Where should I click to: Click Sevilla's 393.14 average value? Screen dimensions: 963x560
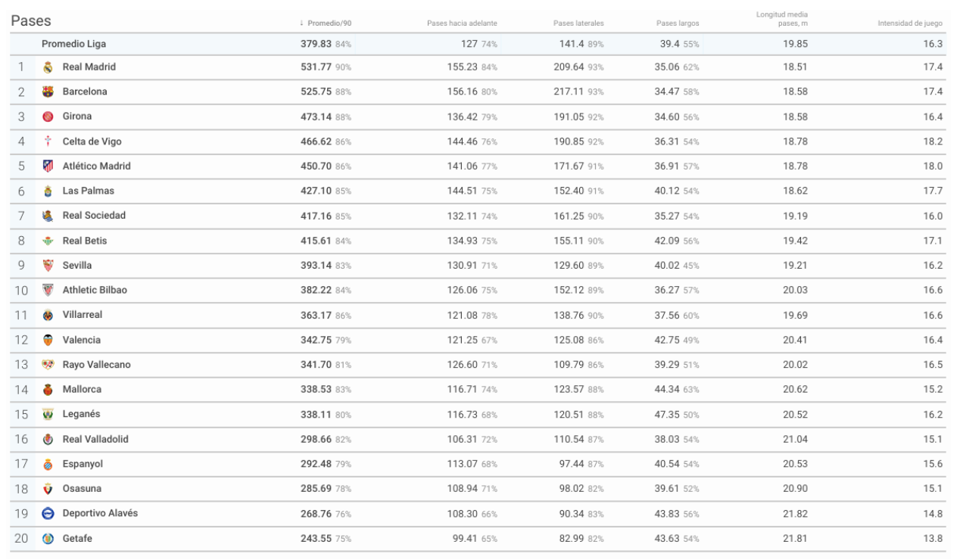click(x=316, y=266)
